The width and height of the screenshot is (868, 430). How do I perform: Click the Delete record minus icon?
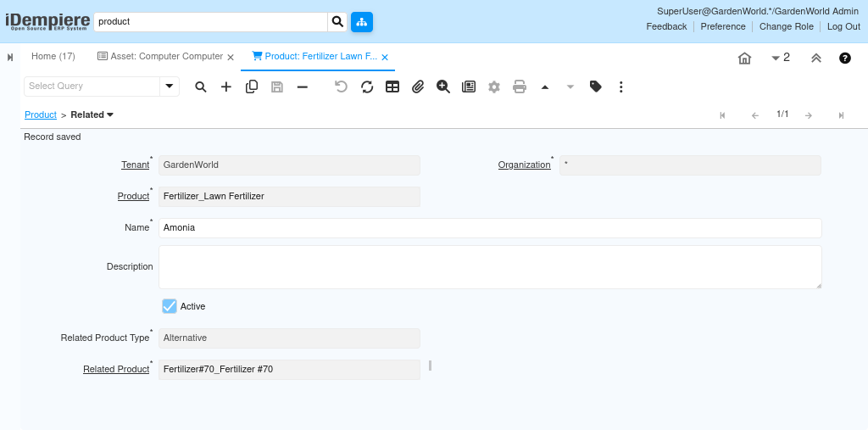coord(303,87)
